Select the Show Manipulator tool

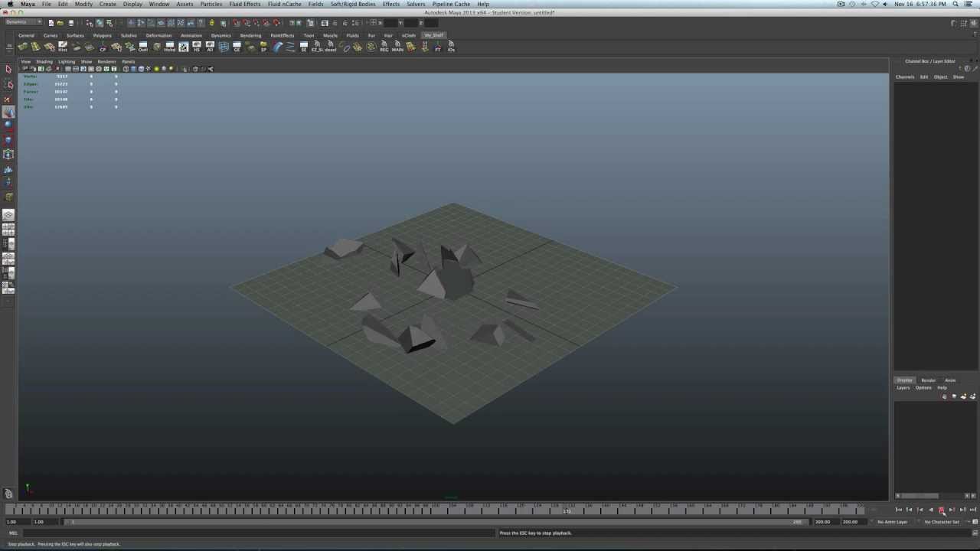pos(8,183)
